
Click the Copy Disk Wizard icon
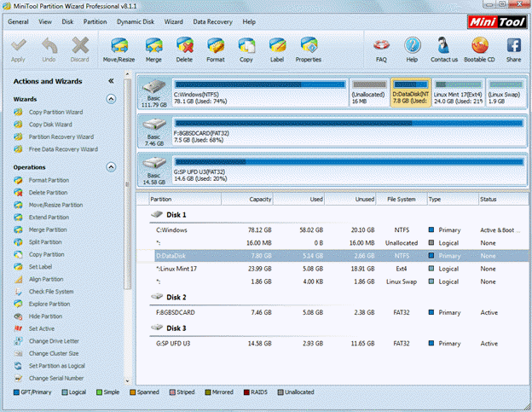click(18, 125)
